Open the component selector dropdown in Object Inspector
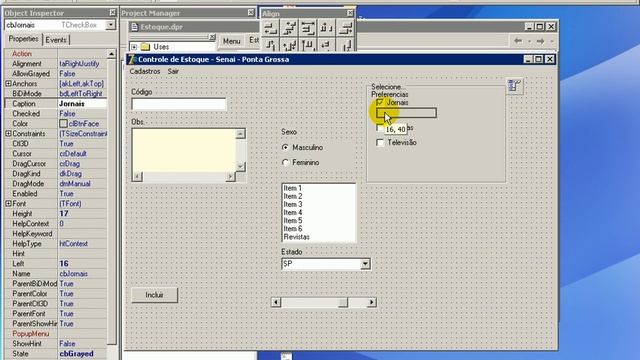Viewport: 640px width, 360px height. (x=111, y=25)
